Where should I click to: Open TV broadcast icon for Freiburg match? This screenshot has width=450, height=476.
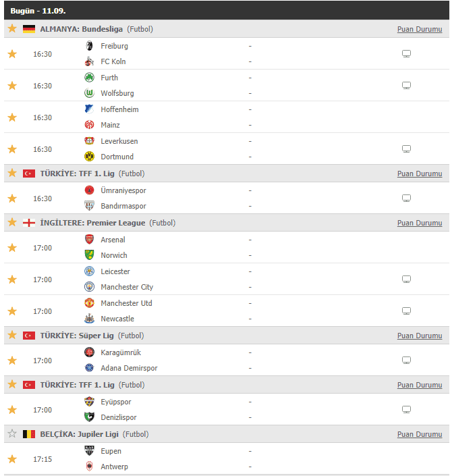pos(406,54)
